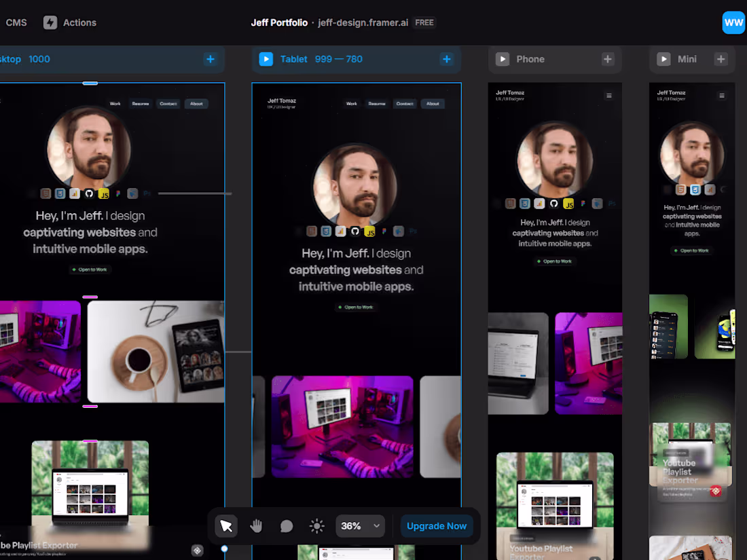Open the 36% zoom level dropdown
This screenshot has height=560, width=747.
click(x=360, y=525)
